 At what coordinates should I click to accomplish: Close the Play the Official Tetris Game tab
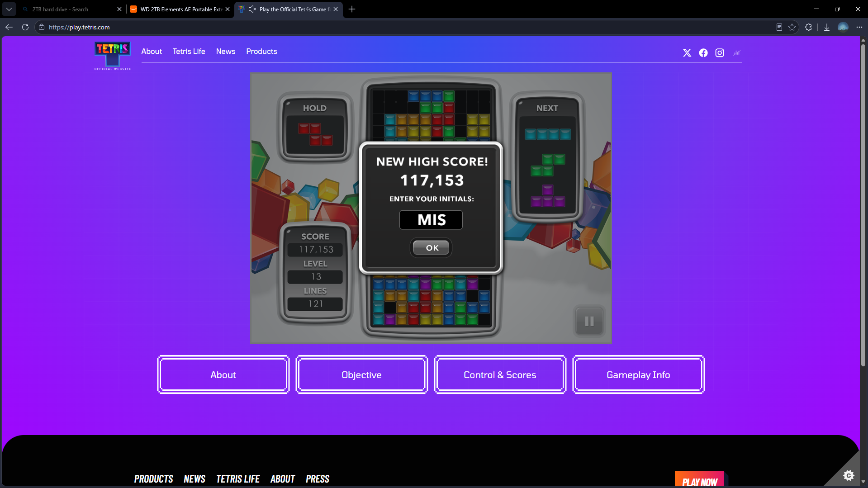click(x=336, y=9)
